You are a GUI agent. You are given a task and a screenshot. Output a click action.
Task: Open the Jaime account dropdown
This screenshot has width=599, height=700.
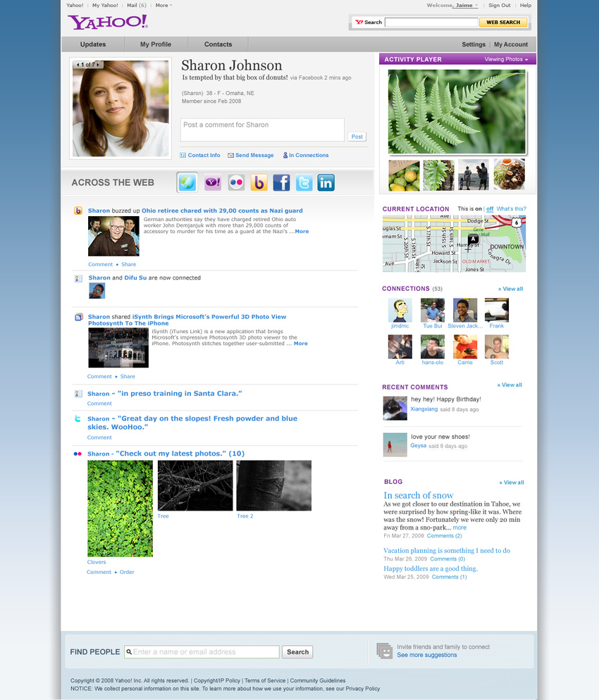[467, 6]
